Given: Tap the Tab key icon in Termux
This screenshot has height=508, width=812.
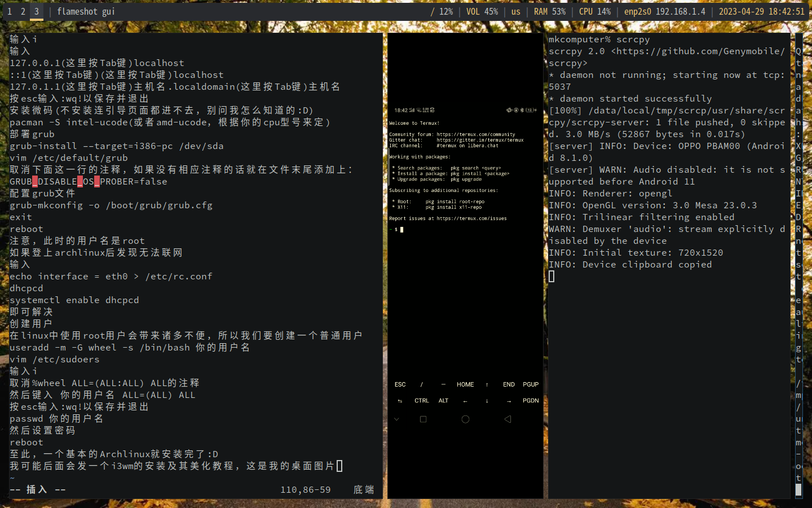Looking at the screenshot, I should coord(400,401).
